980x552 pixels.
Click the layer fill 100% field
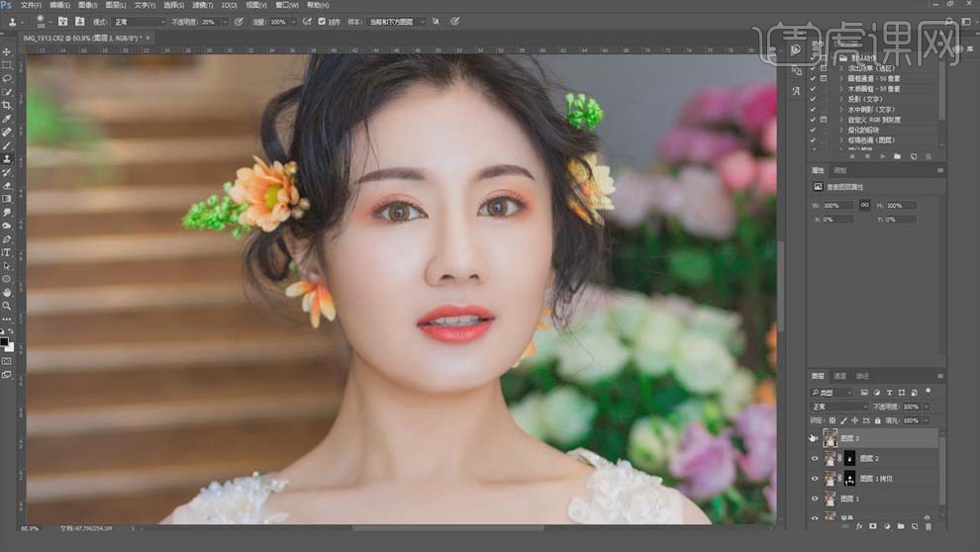click(x=912, y=420)
